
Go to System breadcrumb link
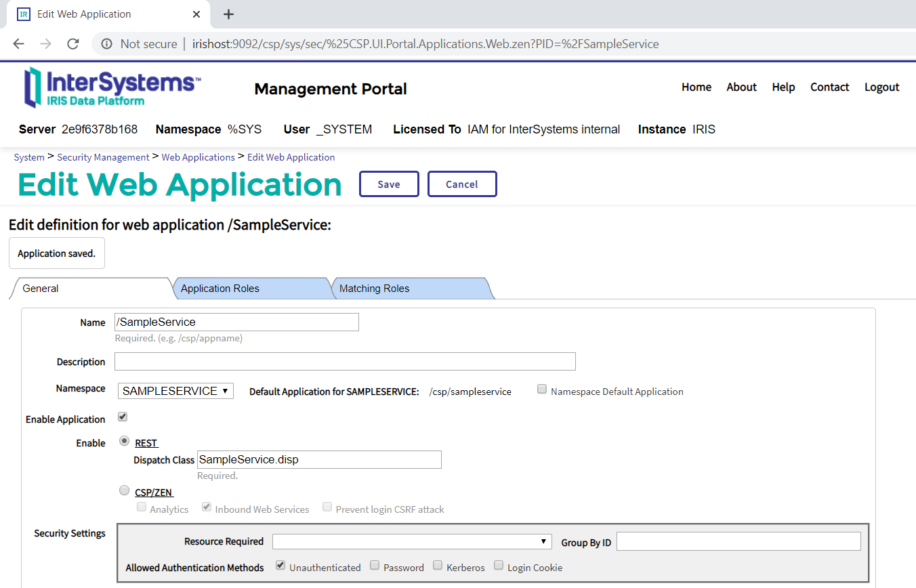(29, 157)
